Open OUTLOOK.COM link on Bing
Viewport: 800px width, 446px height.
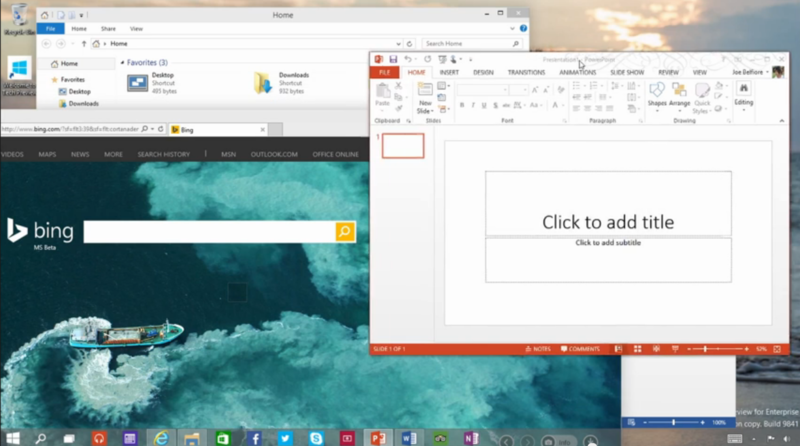(x=274, y=154)
